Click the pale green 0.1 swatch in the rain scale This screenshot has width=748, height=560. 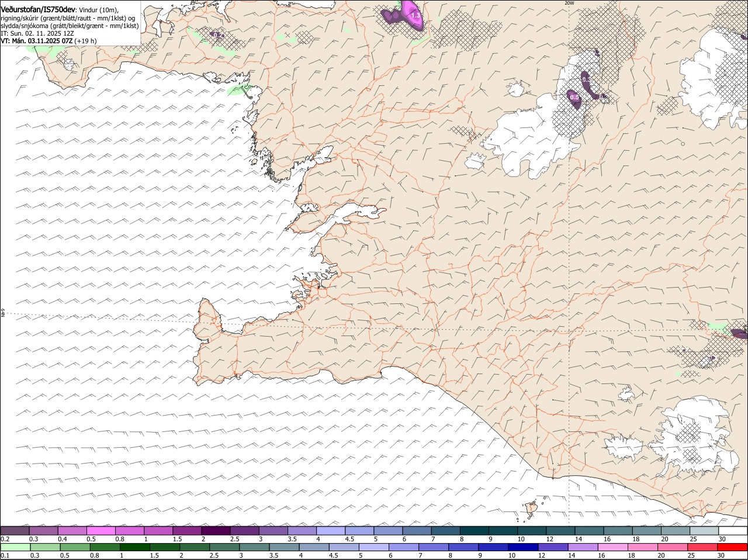coord(15,547)
